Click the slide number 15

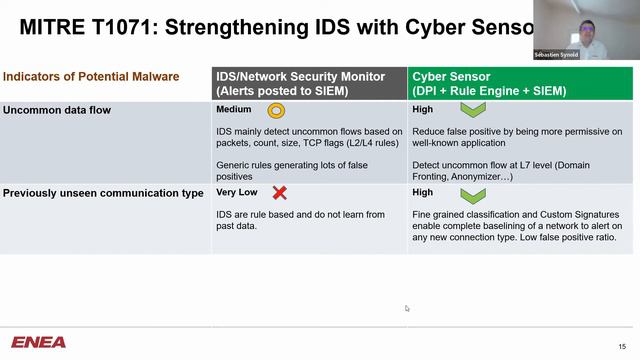coord(622,347)
